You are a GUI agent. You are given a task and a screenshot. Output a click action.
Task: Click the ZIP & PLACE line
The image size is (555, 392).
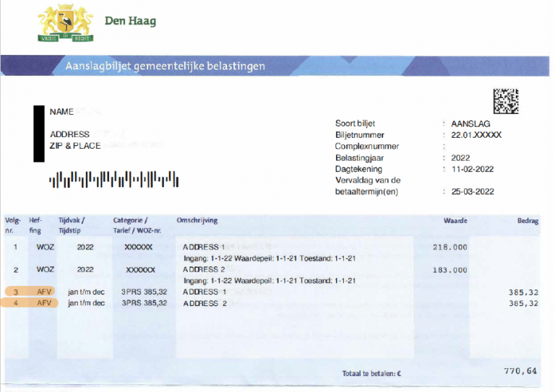click(x=75, y=146)
